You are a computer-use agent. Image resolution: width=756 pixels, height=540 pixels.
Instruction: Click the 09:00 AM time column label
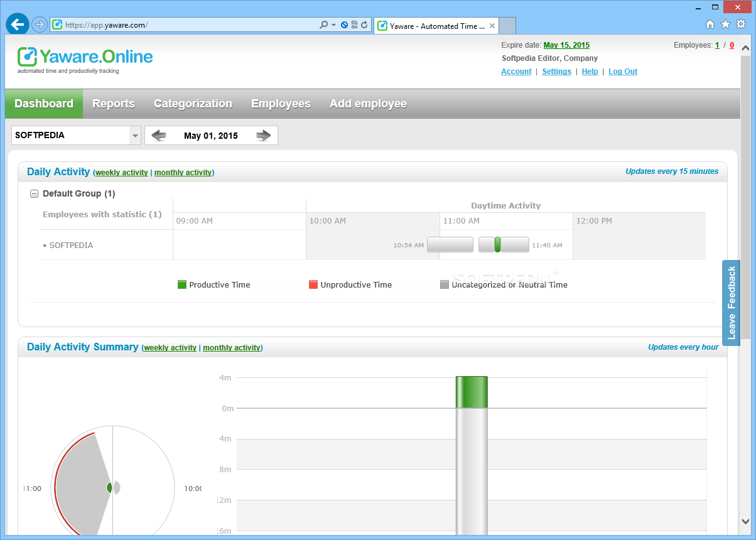tap(194, 221)
